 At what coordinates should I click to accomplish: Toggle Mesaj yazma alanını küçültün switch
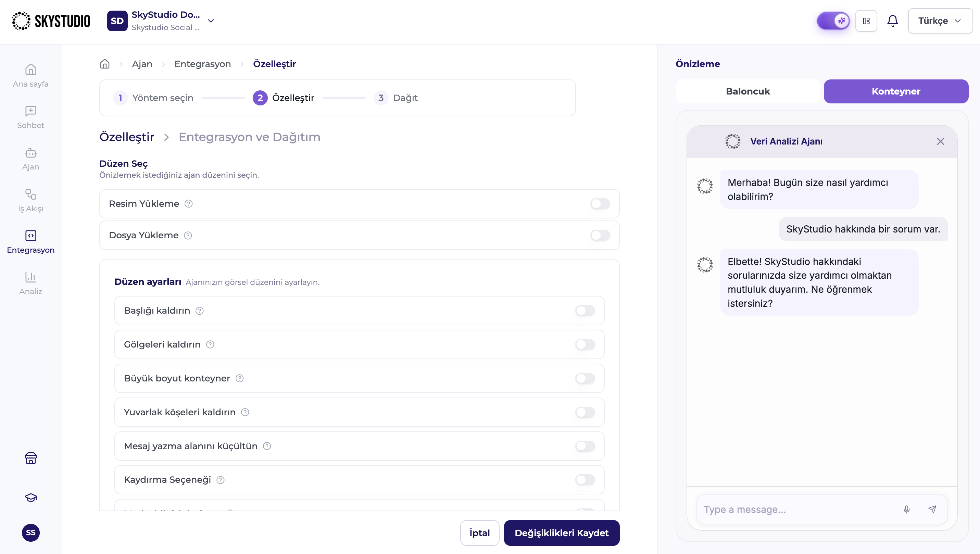585,446
